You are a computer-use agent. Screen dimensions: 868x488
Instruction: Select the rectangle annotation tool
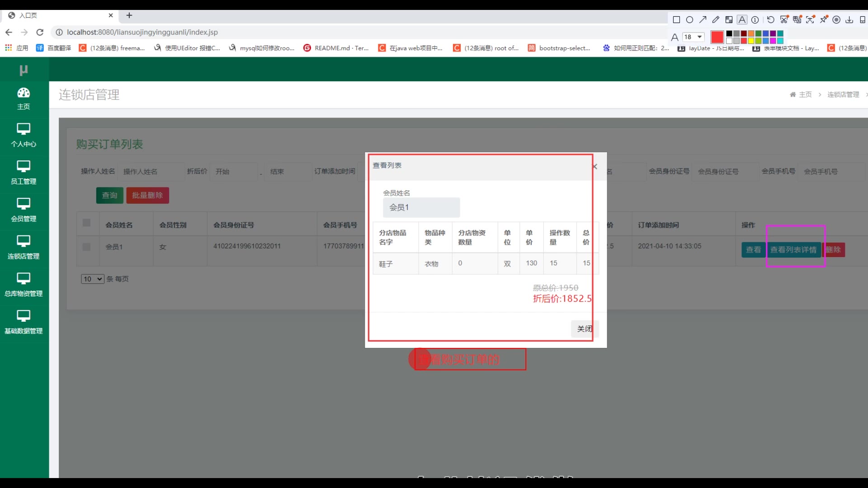676,20
